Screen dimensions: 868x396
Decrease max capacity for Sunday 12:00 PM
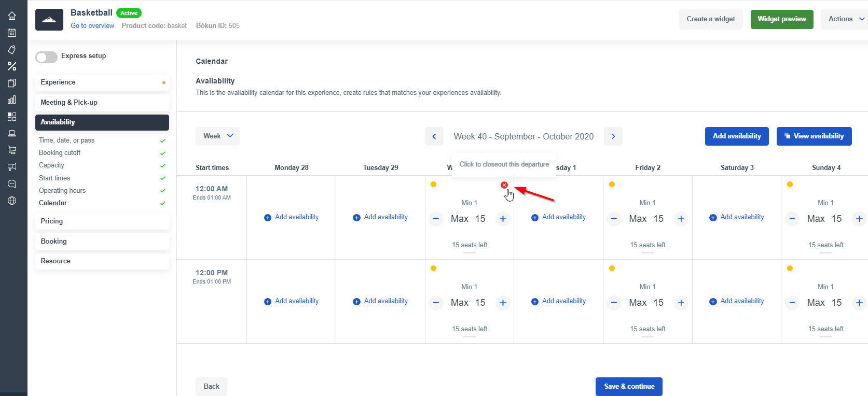(792, 303)
